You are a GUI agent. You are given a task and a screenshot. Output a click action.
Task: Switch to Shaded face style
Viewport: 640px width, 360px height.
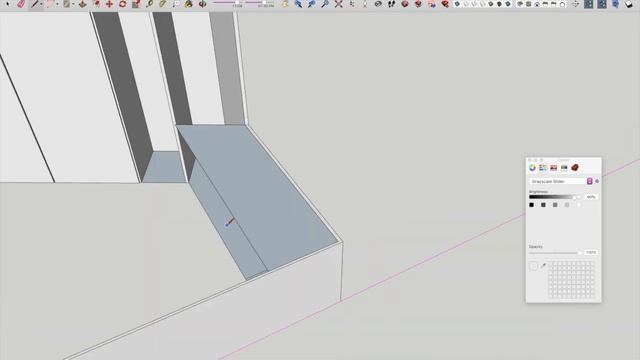(x=491, y=4)
